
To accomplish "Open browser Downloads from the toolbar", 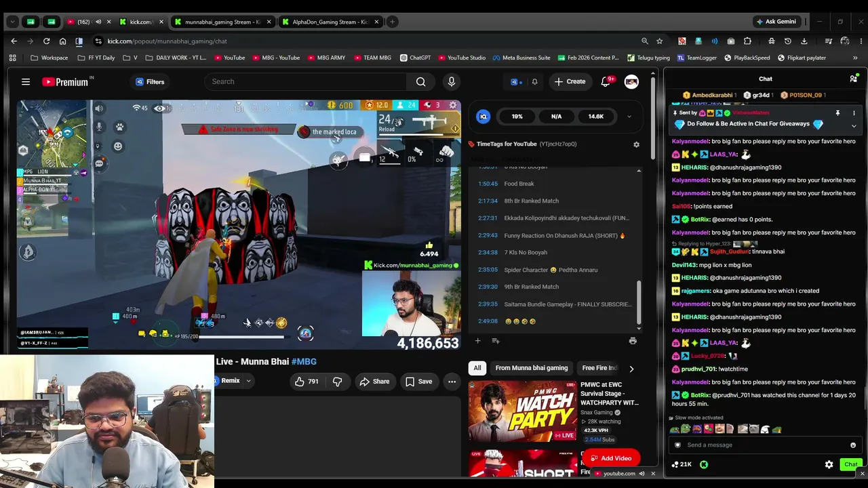I will coord(804,41).
